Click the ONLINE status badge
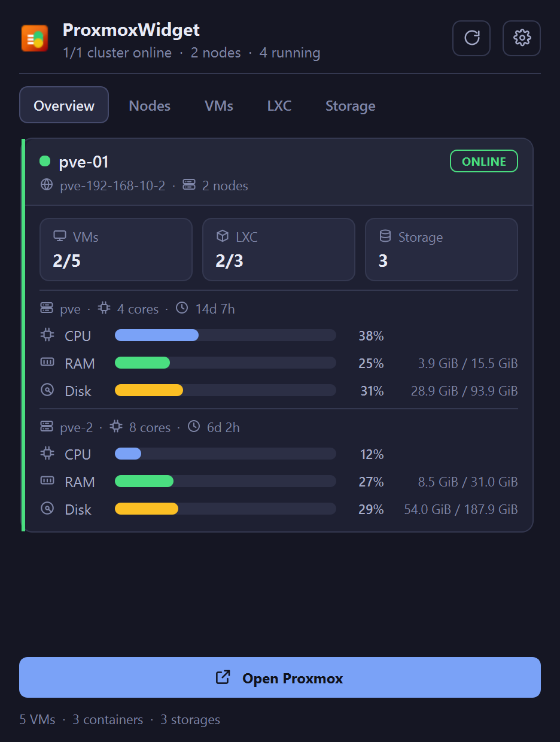560x742 pixels. point(484,162)
